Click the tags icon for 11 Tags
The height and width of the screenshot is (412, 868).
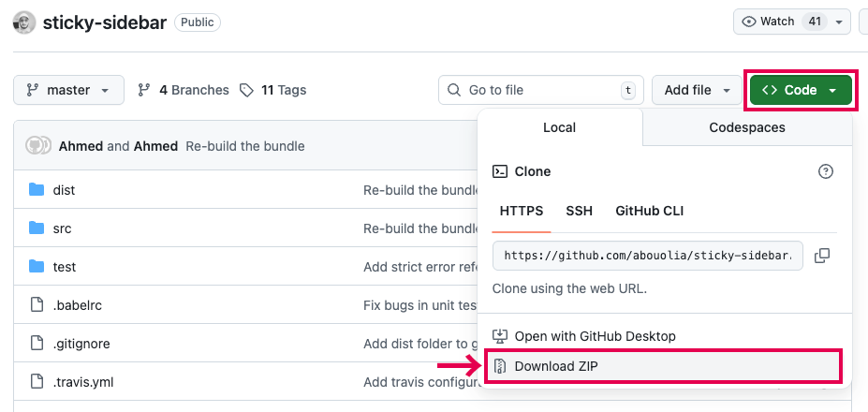[x=246, y=90]
